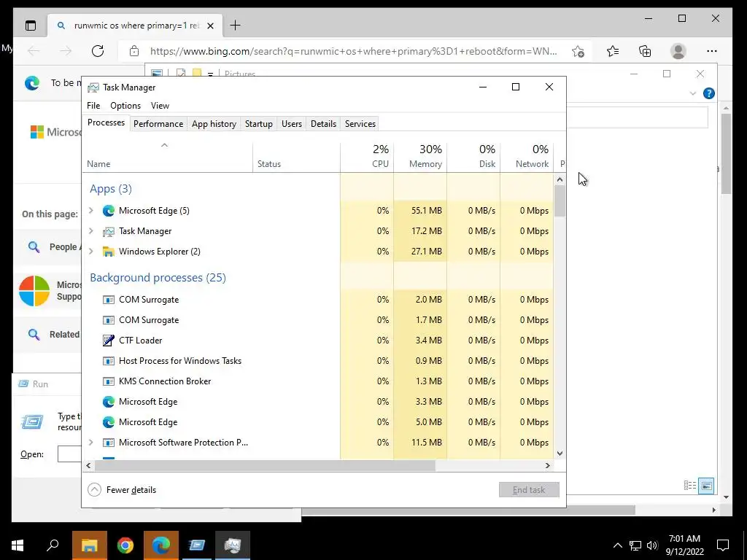The image size is (747, 560).
Task: Open Edge Favorites list icon
Action: (x=613, y=51)
